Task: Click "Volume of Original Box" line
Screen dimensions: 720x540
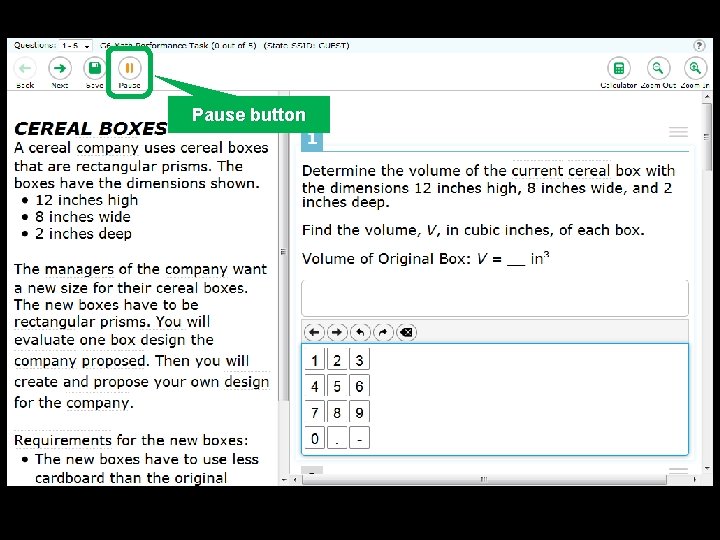Action: (x=426, y=259)
